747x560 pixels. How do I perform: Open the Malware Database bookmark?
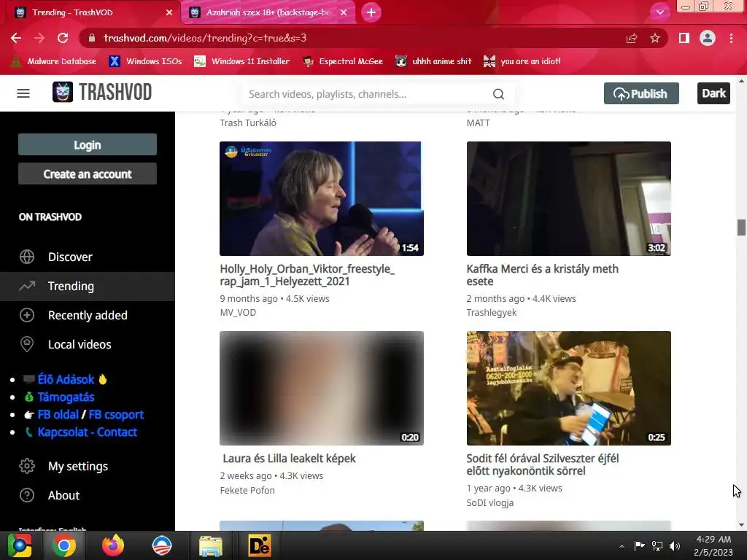[53, 61]
